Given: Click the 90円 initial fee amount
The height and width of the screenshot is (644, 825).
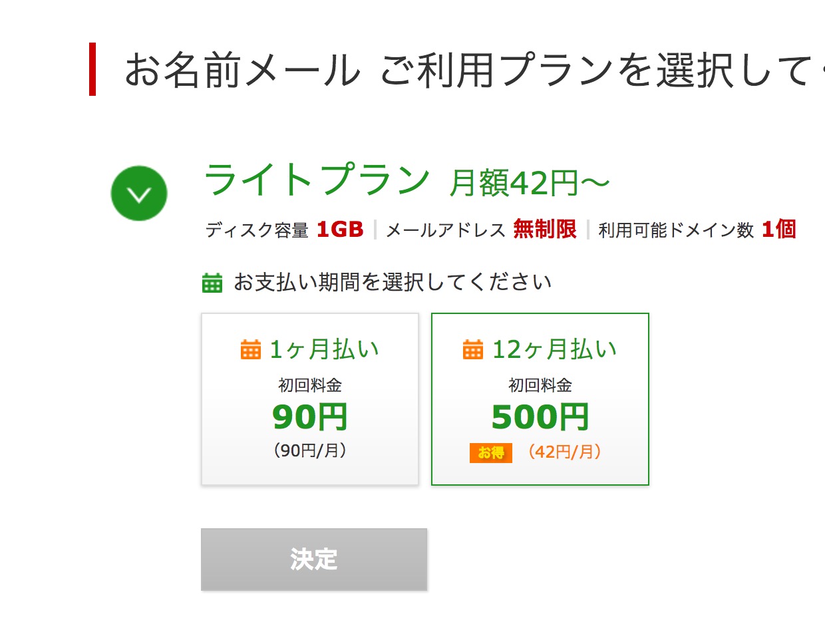Looking at the screenshot, I should tap(310, 417).
